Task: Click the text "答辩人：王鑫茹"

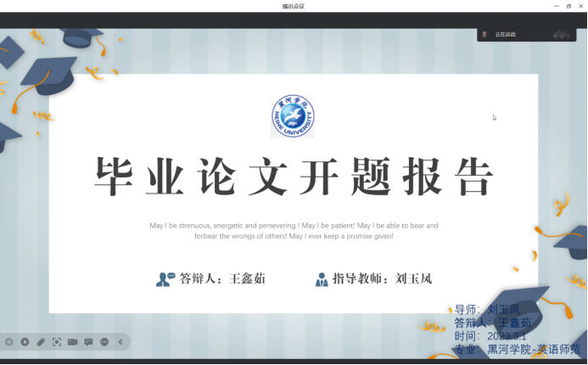Action: [222, 278]
